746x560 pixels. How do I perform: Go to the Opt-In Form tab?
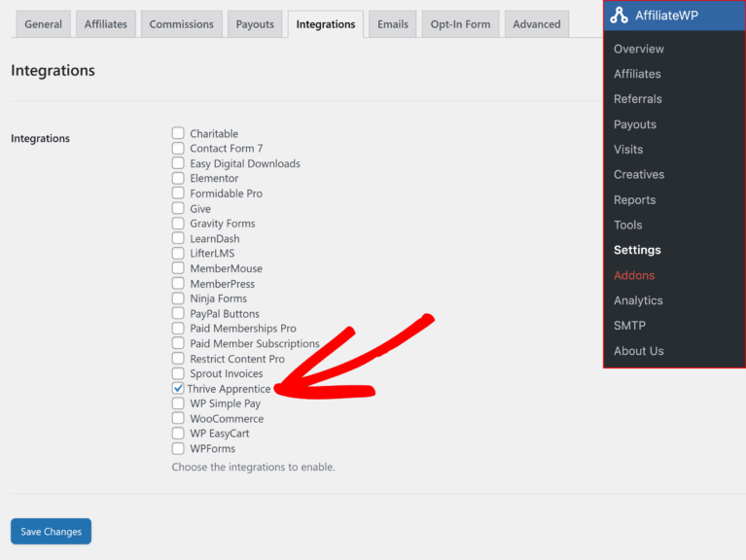click(x=461, y=24)
